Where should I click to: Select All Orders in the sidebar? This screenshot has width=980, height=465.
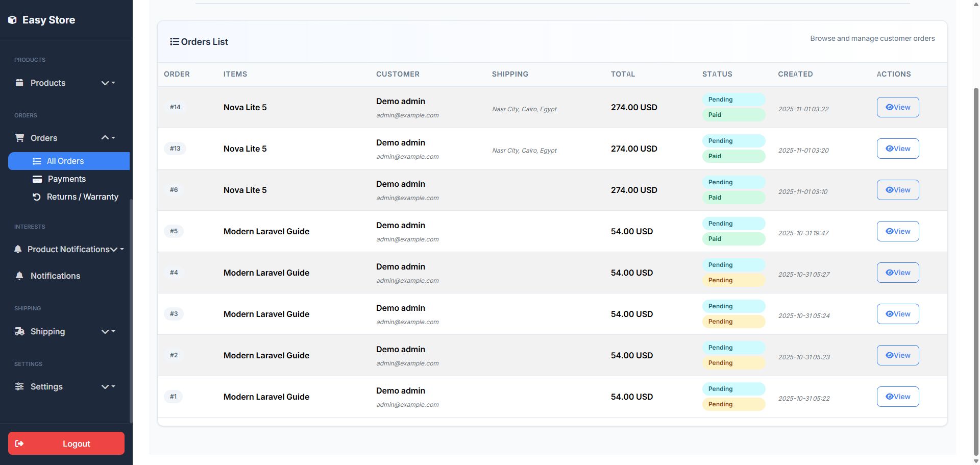pyautogui.click(x=65, y=161)
